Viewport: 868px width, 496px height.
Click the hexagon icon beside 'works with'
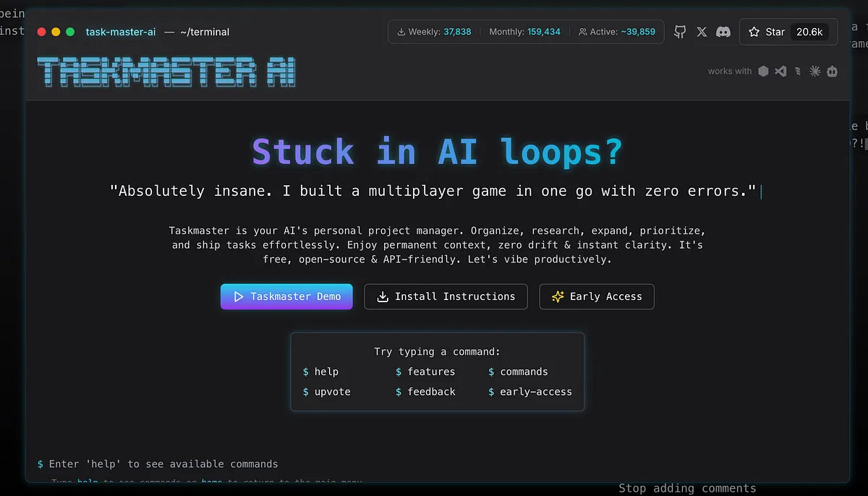763,71
